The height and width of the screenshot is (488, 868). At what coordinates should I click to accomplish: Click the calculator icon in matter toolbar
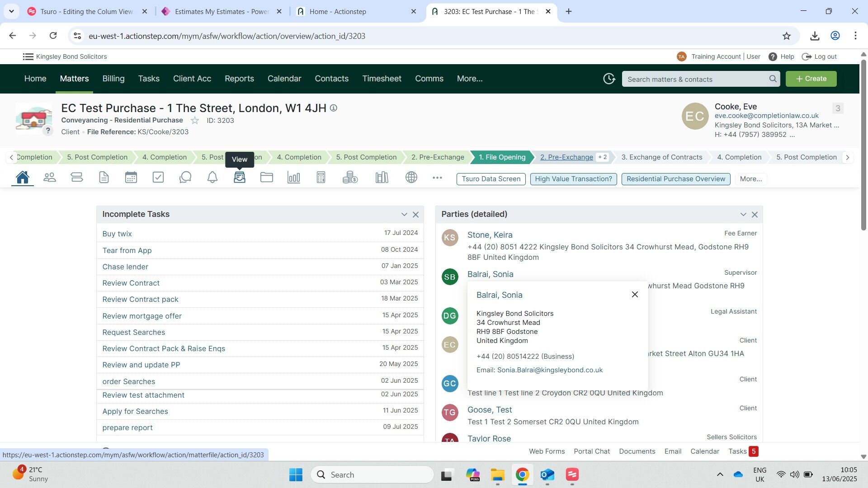point(321,178)
